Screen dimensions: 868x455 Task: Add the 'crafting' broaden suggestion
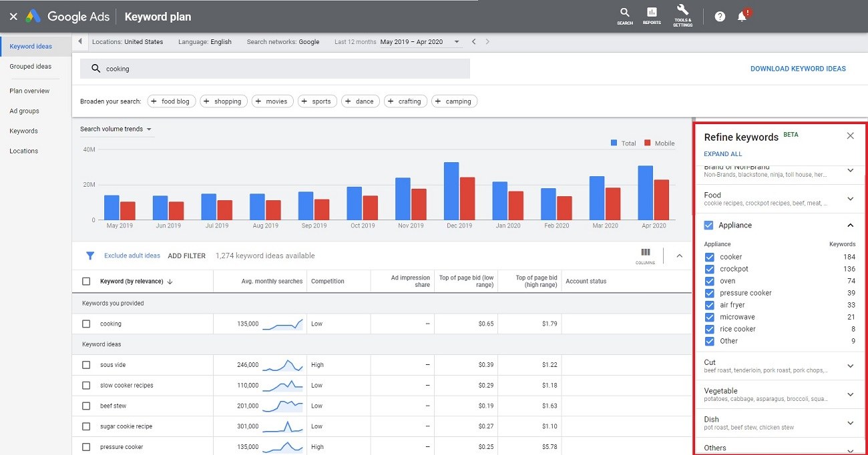(405, 101)
